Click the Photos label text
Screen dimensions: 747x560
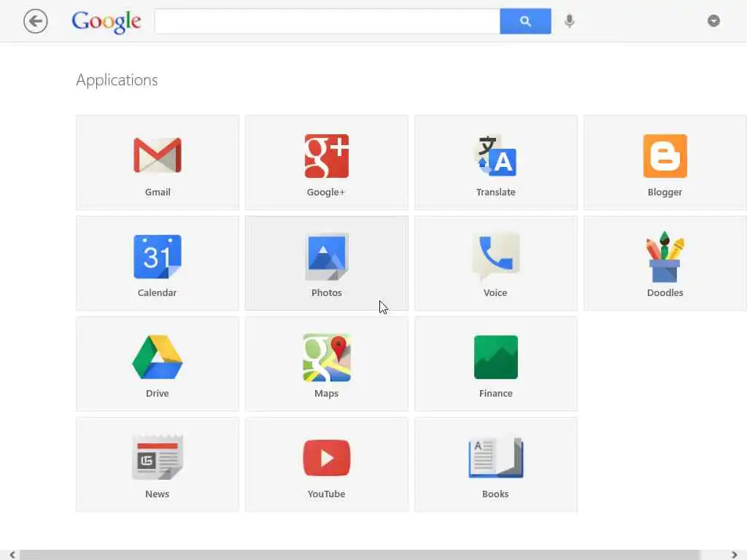(327, 292)
